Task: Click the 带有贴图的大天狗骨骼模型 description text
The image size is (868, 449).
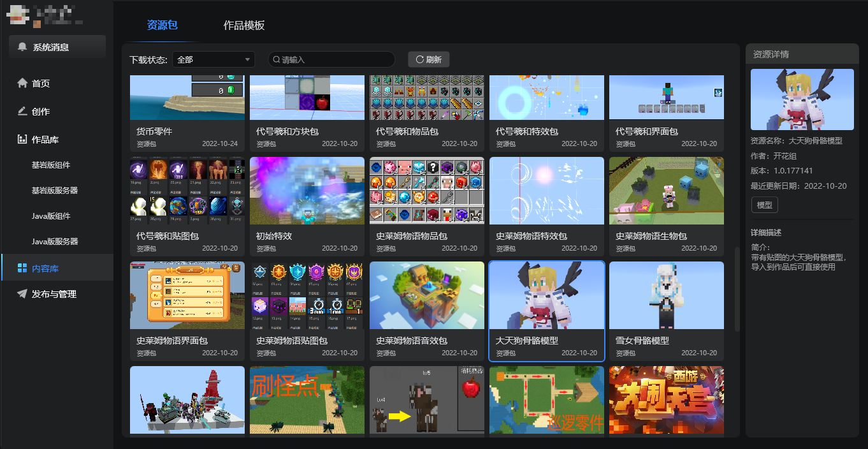Action: [799, 262]
